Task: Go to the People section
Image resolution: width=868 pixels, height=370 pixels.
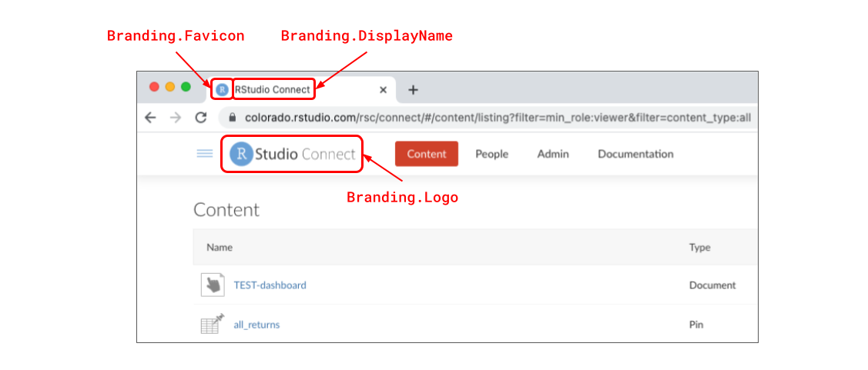Action: (491, 154)
